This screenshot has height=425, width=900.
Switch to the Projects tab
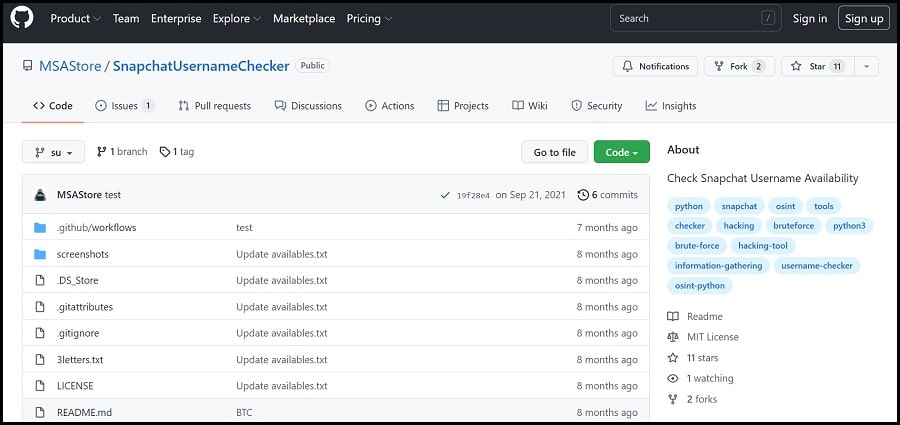(463, 106)
